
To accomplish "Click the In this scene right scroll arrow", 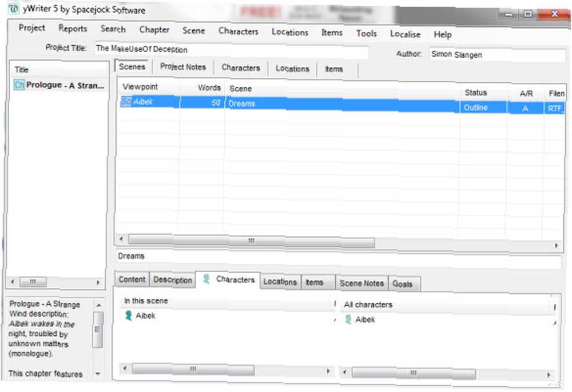I will click(328, 371).
